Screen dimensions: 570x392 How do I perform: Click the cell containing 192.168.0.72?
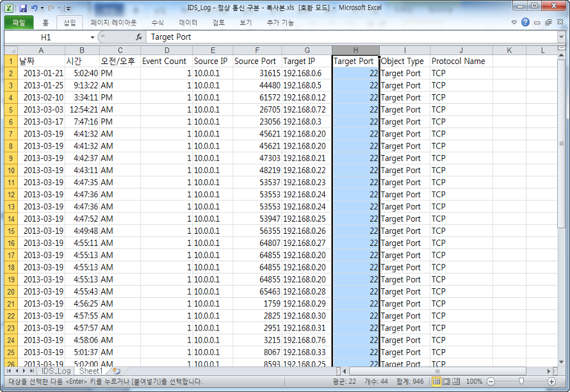coord(306,110)
